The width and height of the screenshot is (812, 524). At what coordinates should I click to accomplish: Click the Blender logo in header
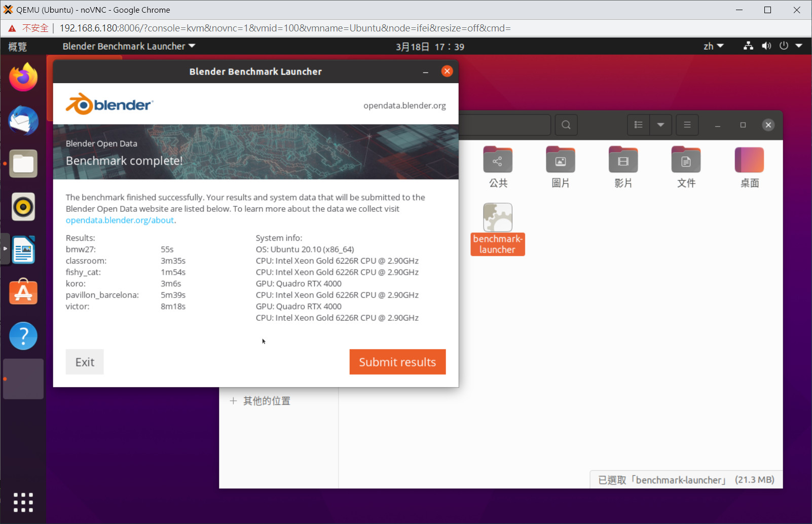109,104
